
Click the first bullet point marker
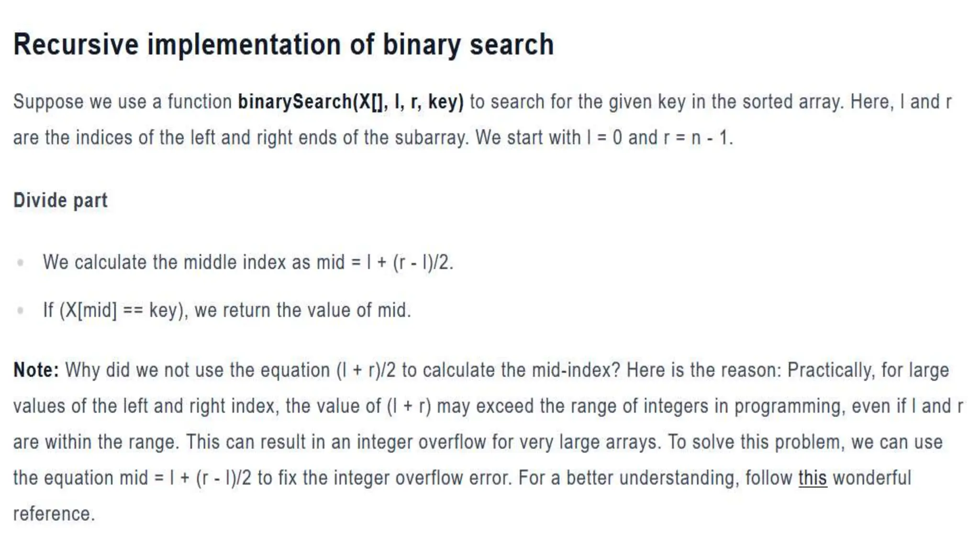click(20, 263)
